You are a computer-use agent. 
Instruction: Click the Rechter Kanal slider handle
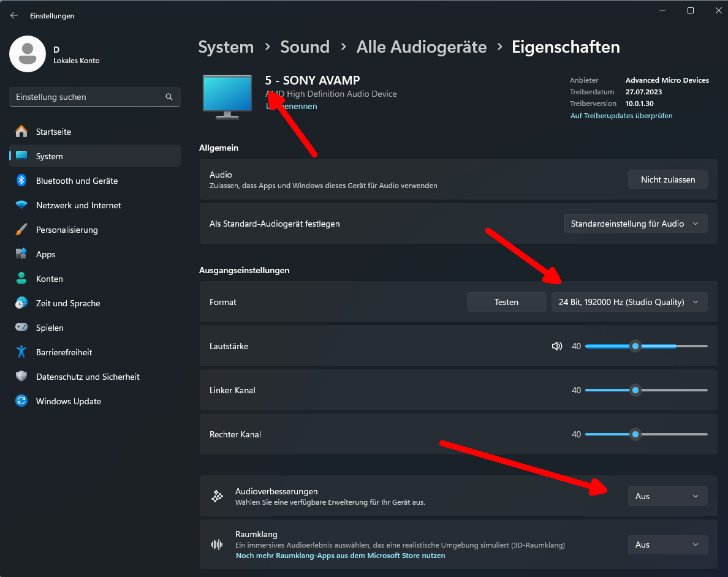click(635, 434)
